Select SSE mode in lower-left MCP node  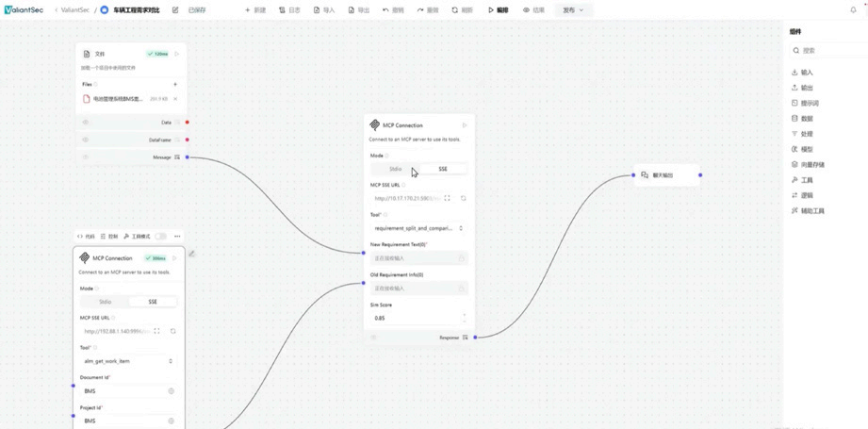pos(152,302)
